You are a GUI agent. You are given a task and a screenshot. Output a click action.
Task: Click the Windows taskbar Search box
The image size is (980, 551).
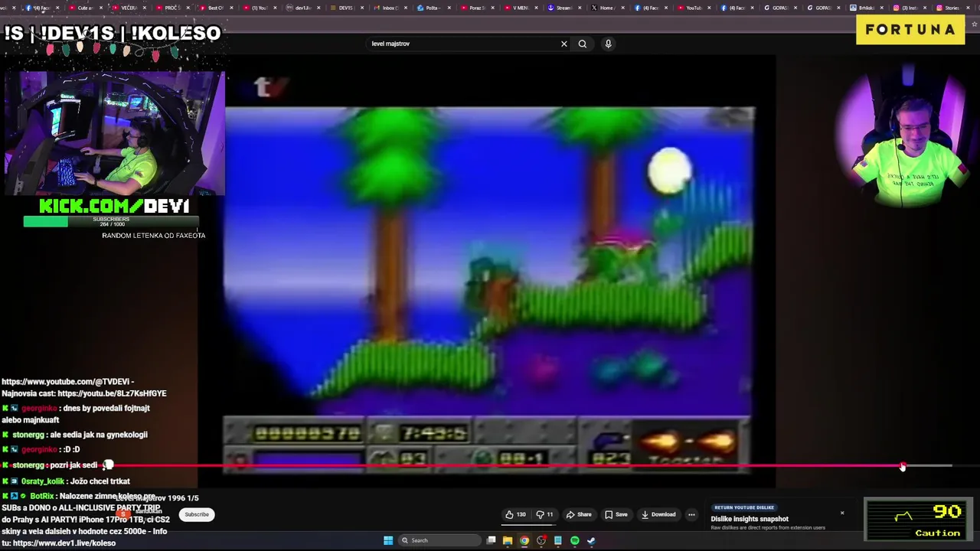(x=440, y=540)
